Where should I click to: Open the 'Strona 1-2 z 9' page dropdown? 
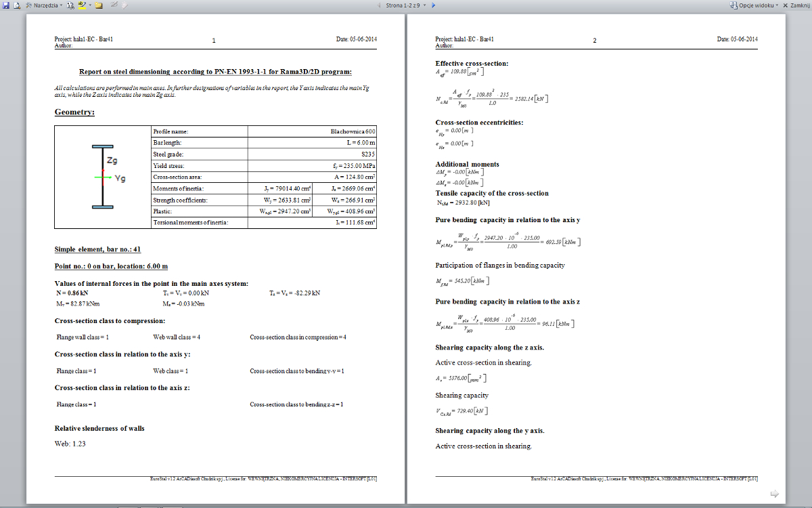(405, 5)
